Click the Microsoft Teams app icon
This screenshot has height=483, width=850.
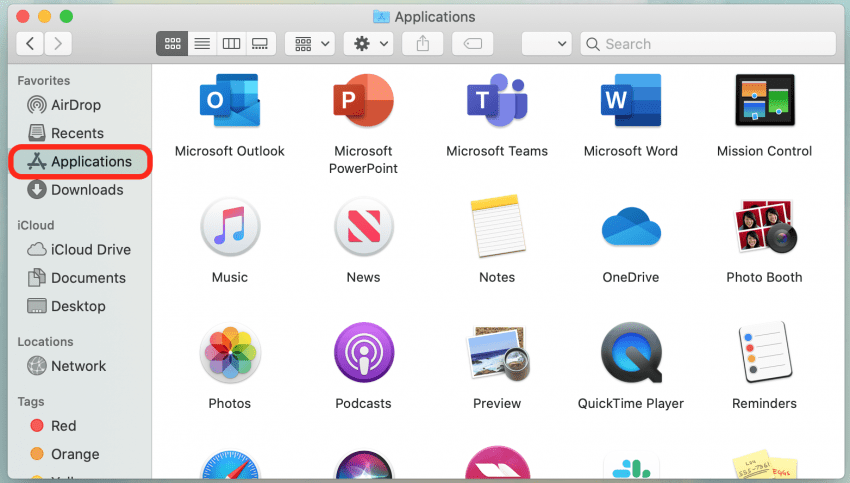pos(497,102)
